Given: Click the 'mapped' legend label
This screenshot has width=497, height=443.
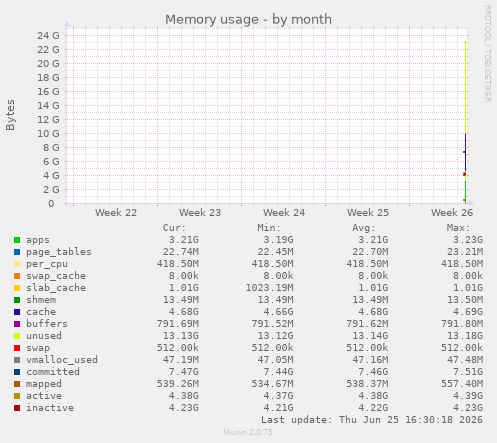Looking at the screenshot, I should tap(44, 384).
